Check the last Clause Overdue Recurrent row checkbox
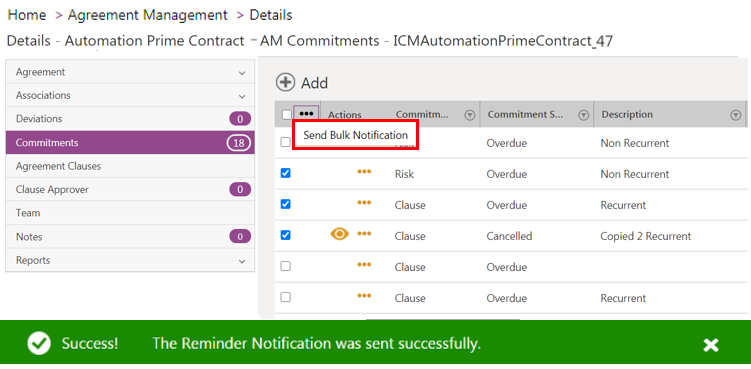This screenshot has height=369, width=751. coord(285,297)
